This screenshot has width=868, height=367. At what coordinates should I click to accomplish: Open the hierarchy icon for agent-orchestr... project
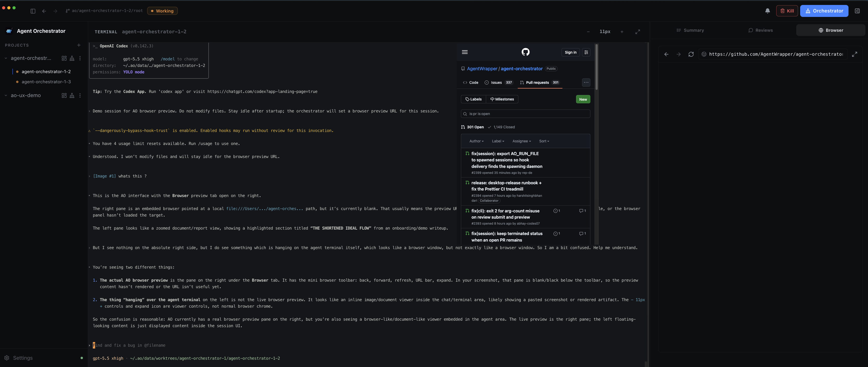(x=72, y=58)
